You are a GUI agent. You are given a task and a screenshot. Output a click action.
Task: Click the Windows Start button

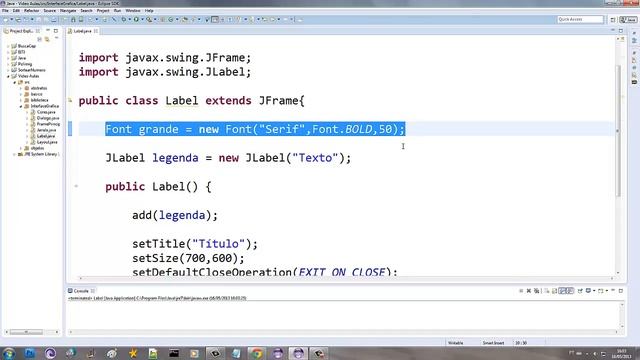9,353
